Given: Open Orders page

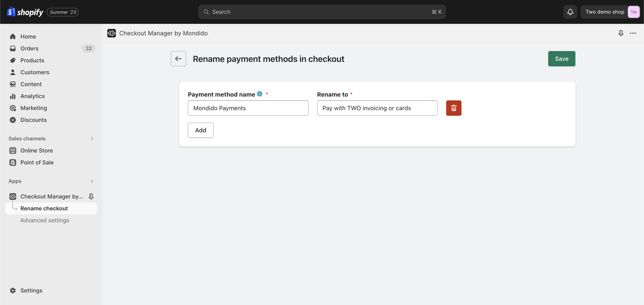Looking at the screenshot, I should 51,48.
